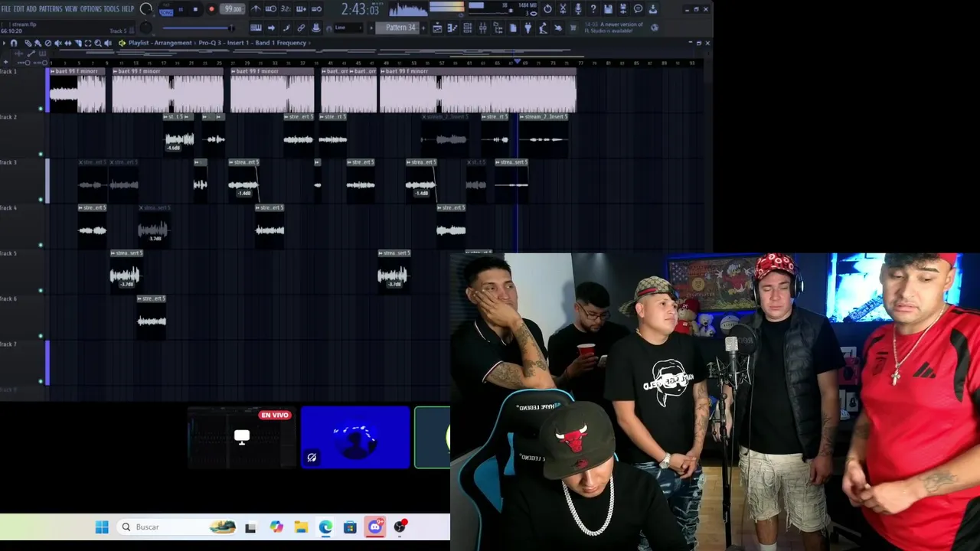Image resolution: width=980 pixels, height=551 pixels.
Task: Click the undo history circular arrow icon
Action: point(547,9)
